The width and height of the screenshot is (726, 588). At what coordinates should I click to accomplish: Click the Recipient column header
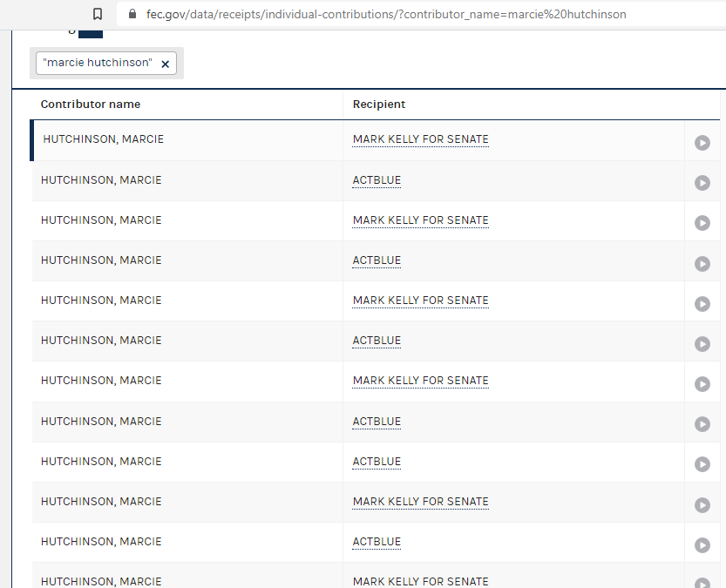click(x=379, y=104)
